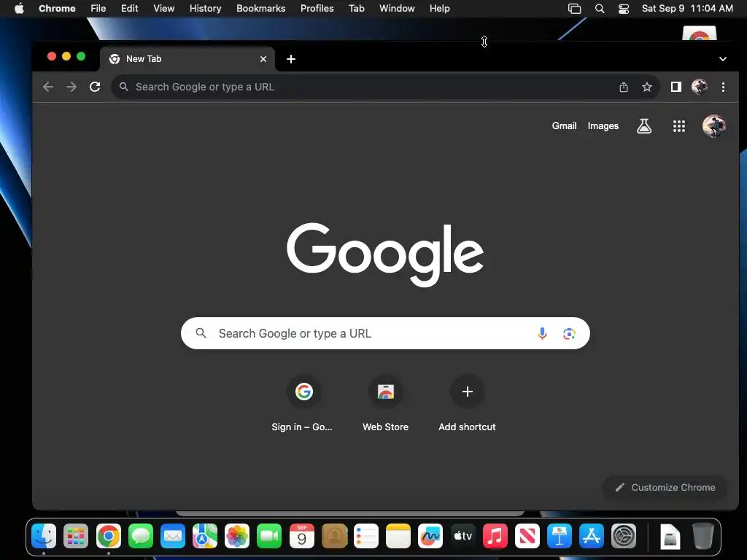Open the Tab menu

click(356, 9)
